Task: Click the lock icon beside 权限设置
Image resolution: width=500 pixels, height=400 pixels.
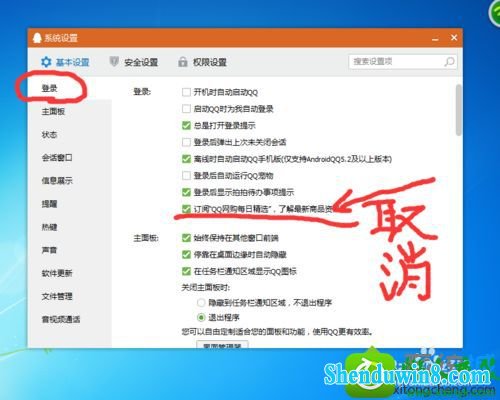Action: [x=183, y=62]
